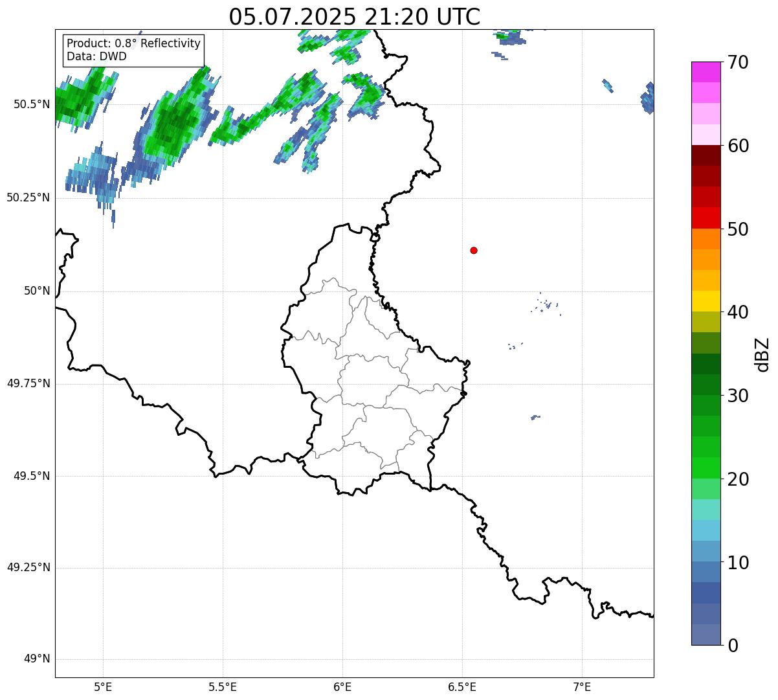
Task: Click the red dot marker on the map
Action: (474, 250)
